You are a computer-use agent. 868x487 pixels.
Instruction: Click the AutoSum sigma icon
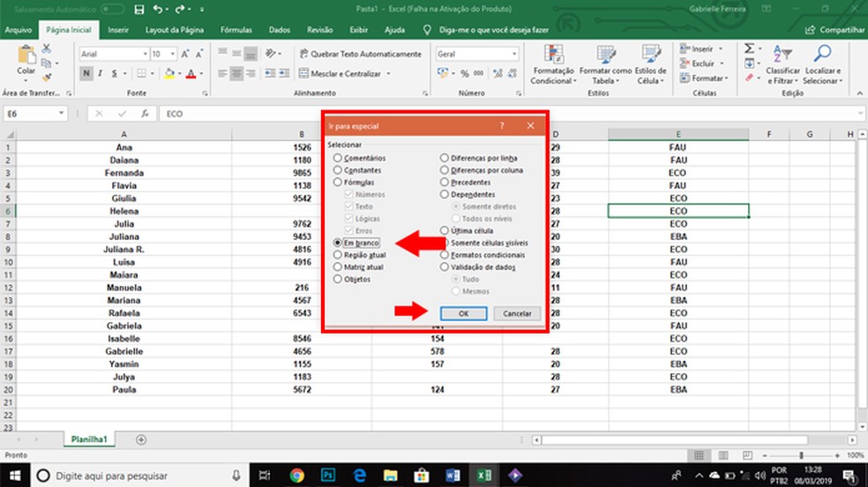coord(750,49)
